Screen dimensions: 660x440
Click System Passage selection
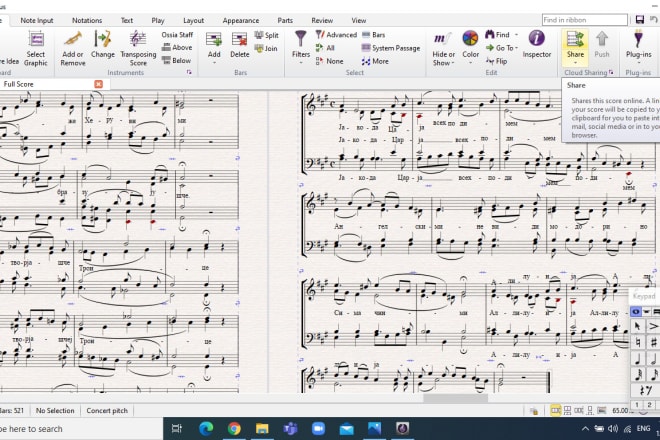pos(391,48)
